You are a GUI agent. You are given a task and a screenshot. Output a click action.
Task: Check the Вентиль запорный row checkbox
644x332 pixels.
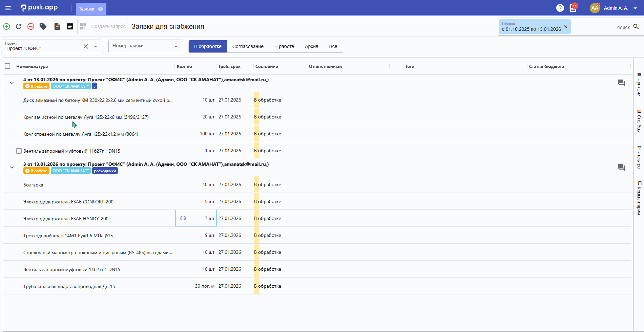click(x=19, y=151)
